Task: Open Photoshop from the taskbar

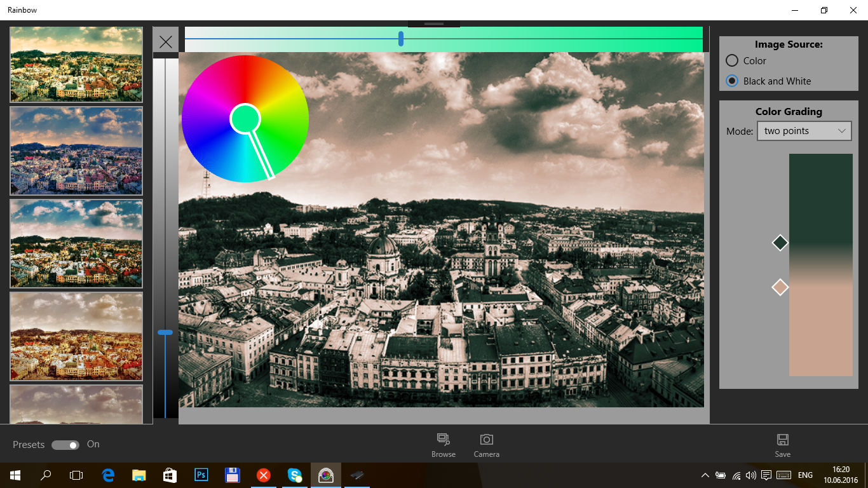Action: pyautogui.click(x=201, y=475)
